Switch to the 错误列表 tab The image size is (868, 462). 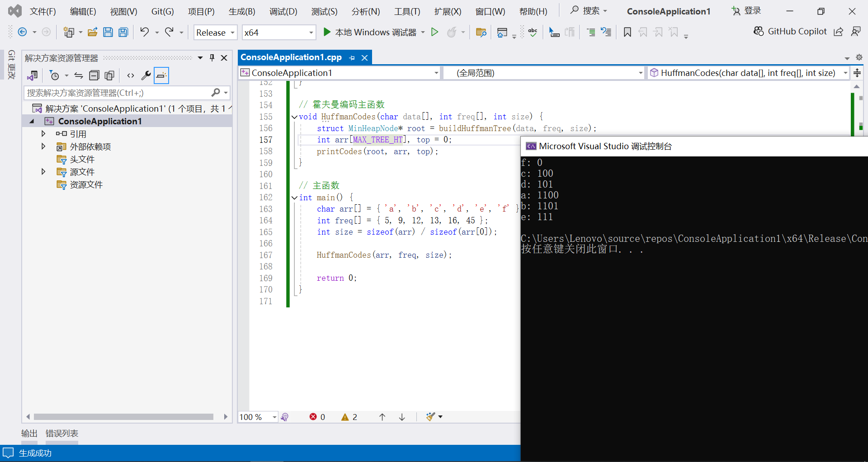(x=62, y=433)
